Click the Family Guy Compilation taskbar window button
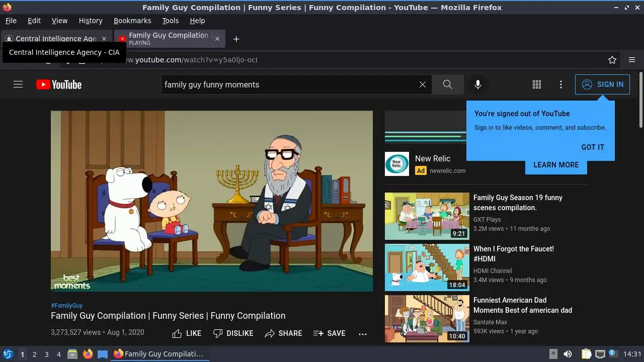Viewport: 644px width, 362px height. point(160,354)
